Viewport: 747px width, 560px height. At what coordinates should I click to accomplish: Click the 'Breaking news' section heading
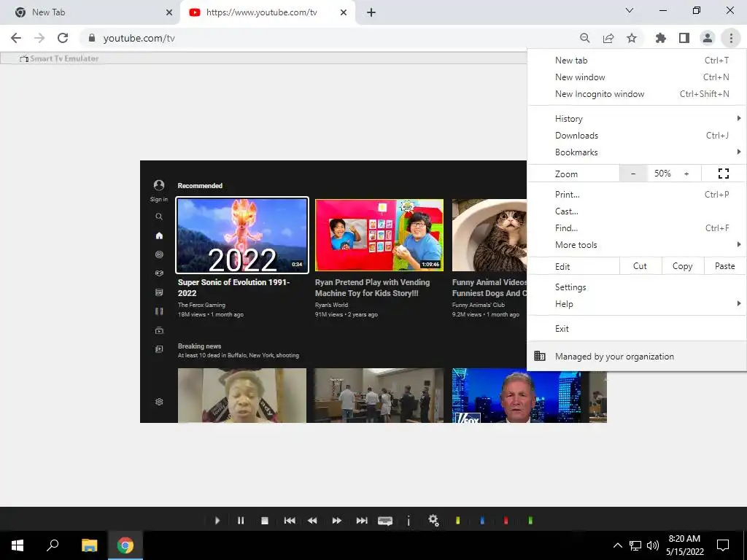point(199,346)
